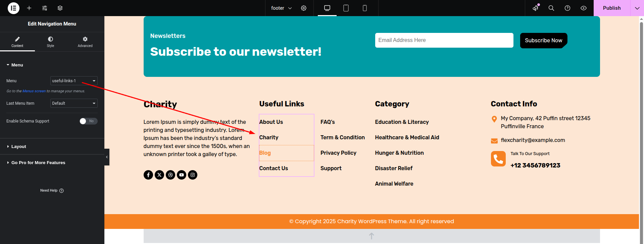Switch to tablet responsive view
The height and width of the screenshot is (244, 644).
point(346,8)
